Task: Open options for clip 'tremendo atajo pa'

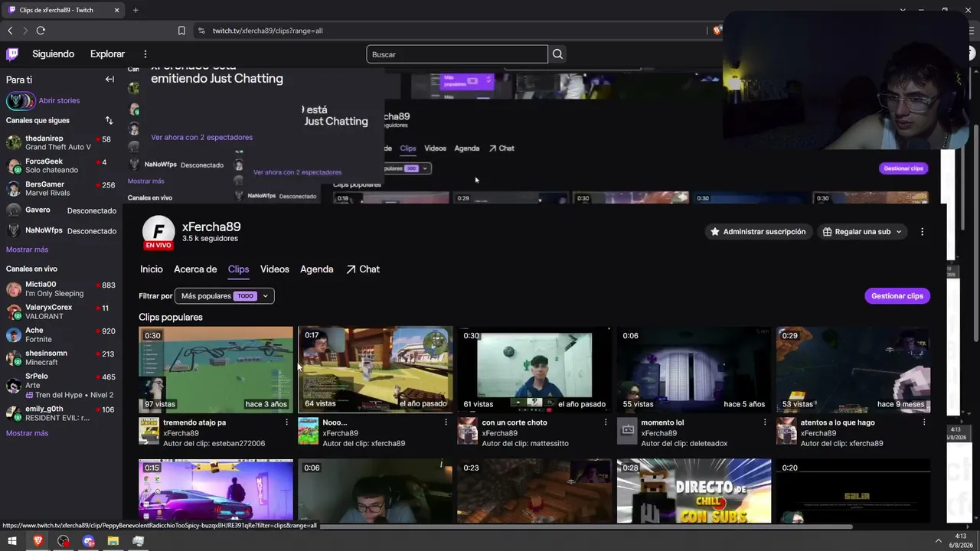Action: [287, 422]
